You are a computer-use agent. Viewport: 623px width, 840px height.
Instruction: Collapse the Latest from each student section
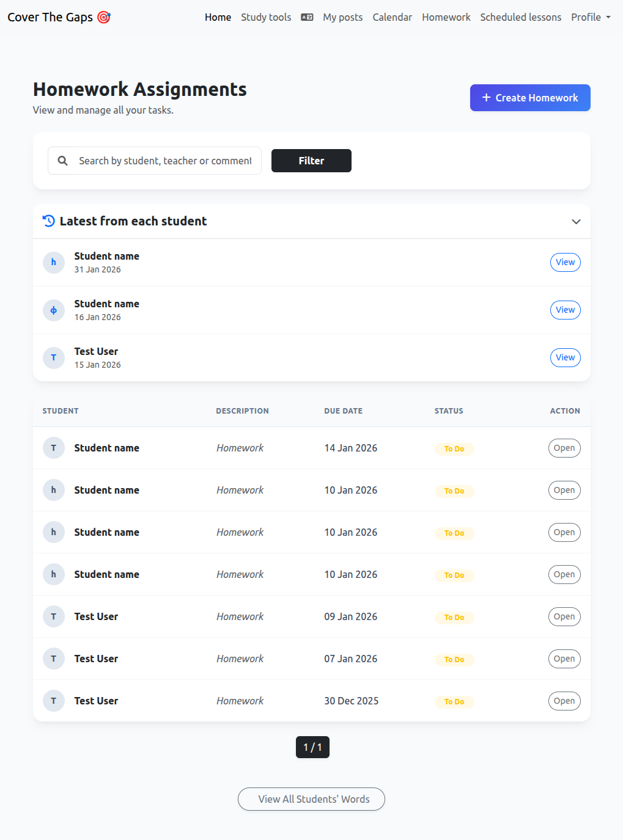click(575, 221)
